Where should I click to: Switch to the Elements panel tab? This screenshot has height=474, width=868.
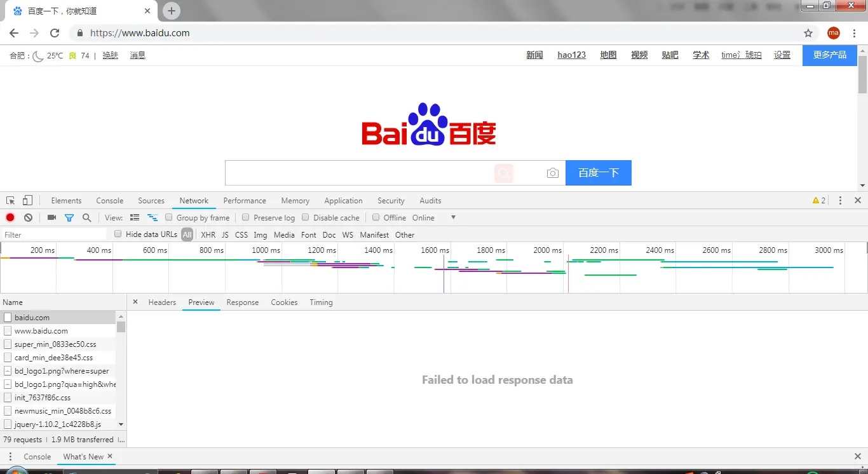click(66, 200)
